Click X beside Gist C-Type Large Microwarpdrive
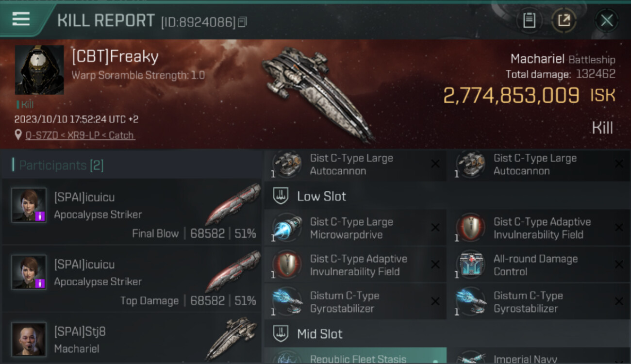Screen dimensions: 631x364 point(435,228)
